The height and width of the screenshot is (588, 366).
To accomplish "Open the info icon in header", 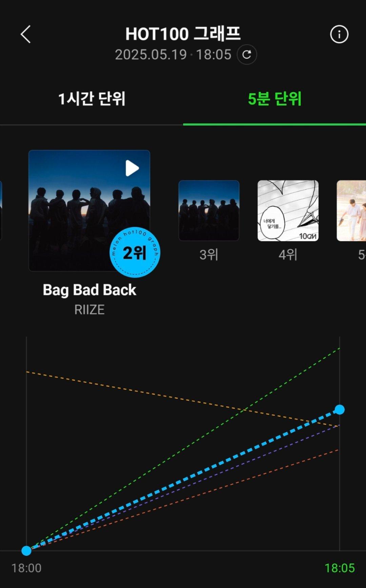I will (339, 34).
